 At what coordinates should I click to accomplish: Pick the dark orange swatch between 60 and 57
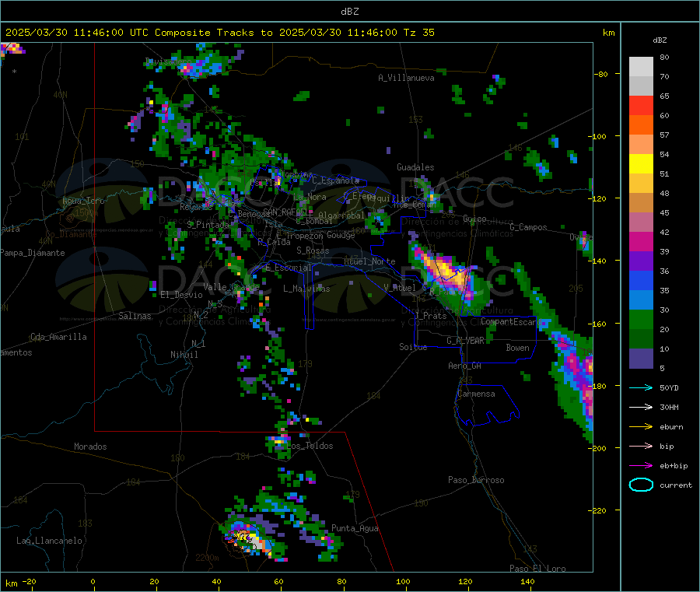click(x=641, y=125)
